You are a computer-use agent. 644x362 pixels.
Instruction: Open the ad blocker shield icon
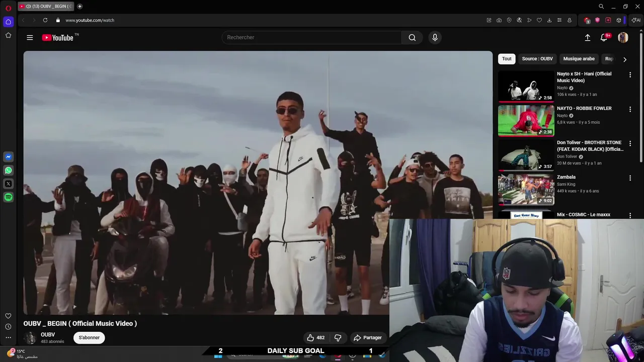pyautogui.click(x=509, y=20)
